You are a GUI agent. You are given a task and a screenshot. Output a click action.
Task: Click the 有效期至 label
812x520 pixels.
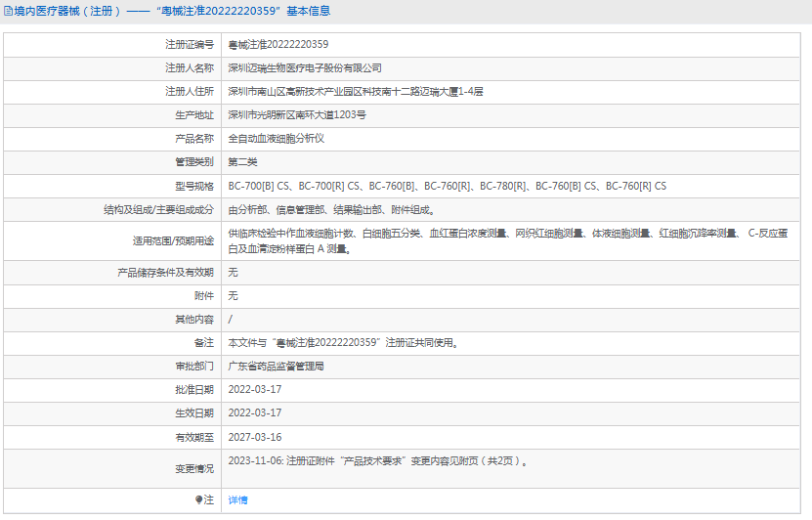[x=194, y=437]
